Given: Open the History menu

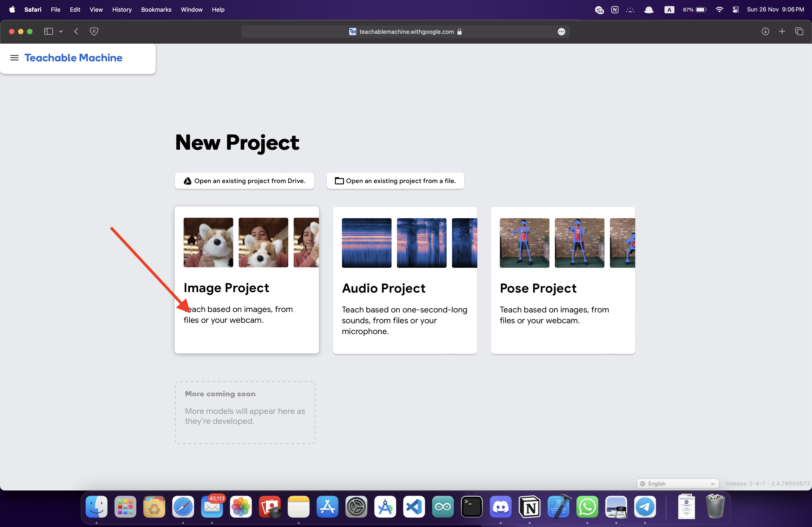Looking at the screenshot, I should (122, 9).
